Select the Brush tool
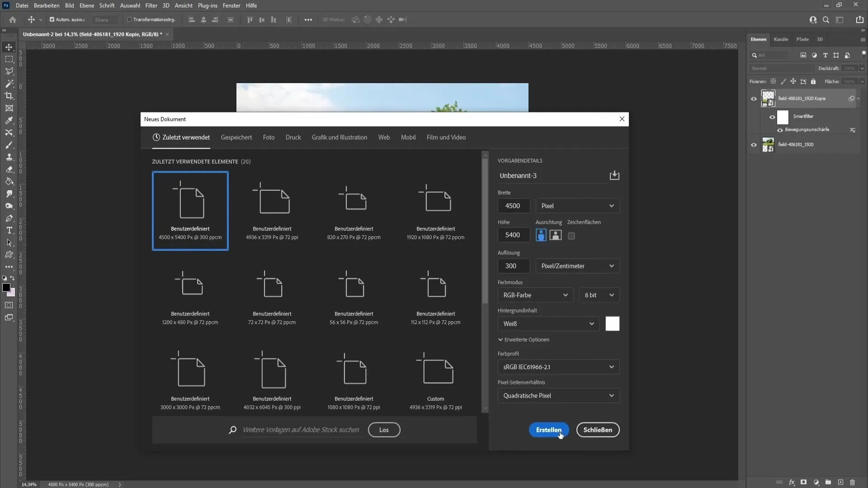 (9, 145)
